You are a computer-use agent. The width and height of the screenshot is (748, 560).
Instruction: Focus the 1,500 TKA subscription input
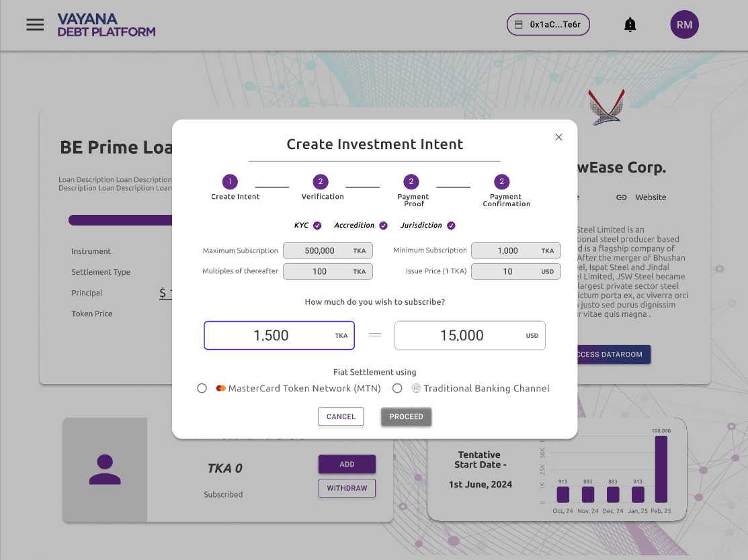pos(279,336)
